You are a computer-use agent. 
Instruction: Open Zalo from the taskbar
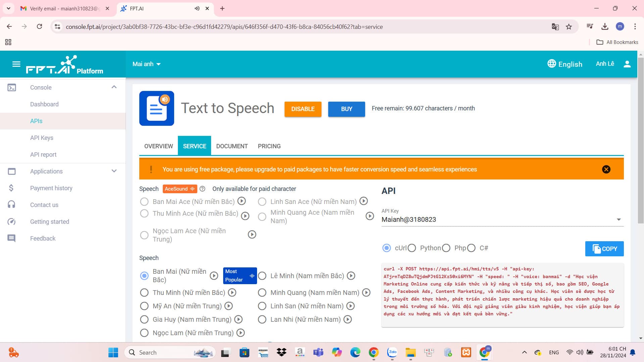pyautogui.click(x=392, y=352)
